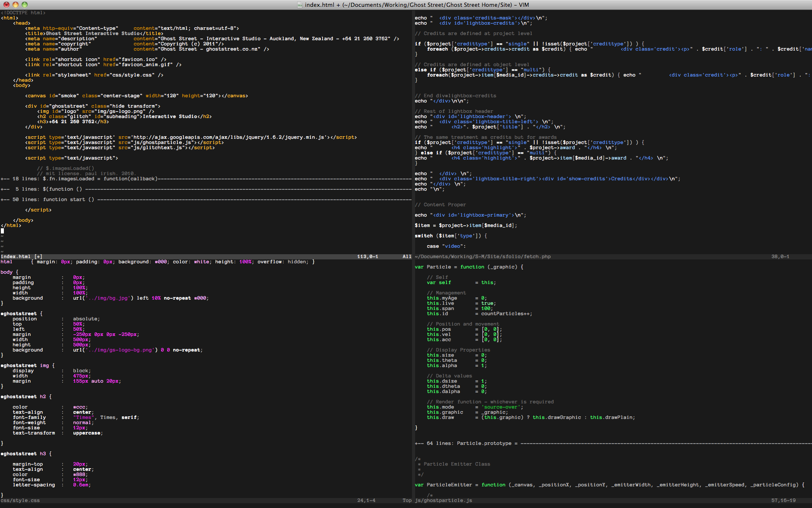Viewport: 812px width, 508px height.
Task: Select the sfolio/fetch.php status line
Action: (x=613, y=256)
